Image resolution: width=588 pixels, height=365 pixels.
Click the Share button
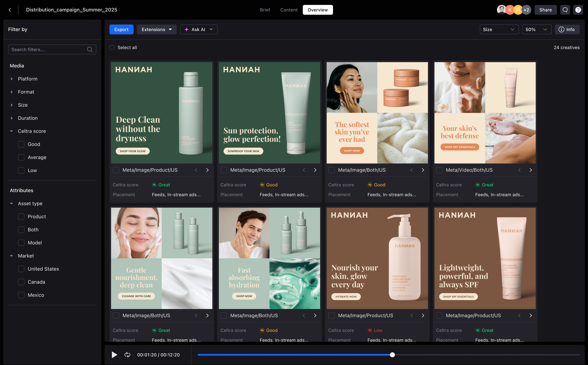[x=545, y=10]
